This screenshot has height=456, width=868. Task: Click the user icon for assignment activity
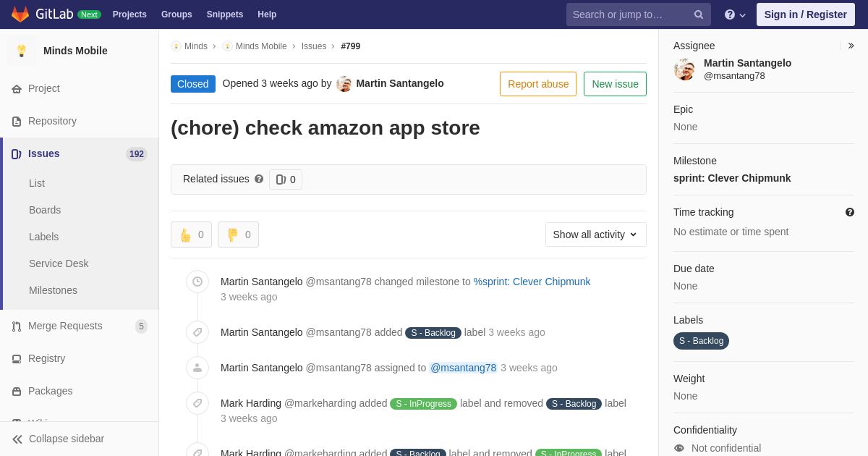click(x=197, y=368)
